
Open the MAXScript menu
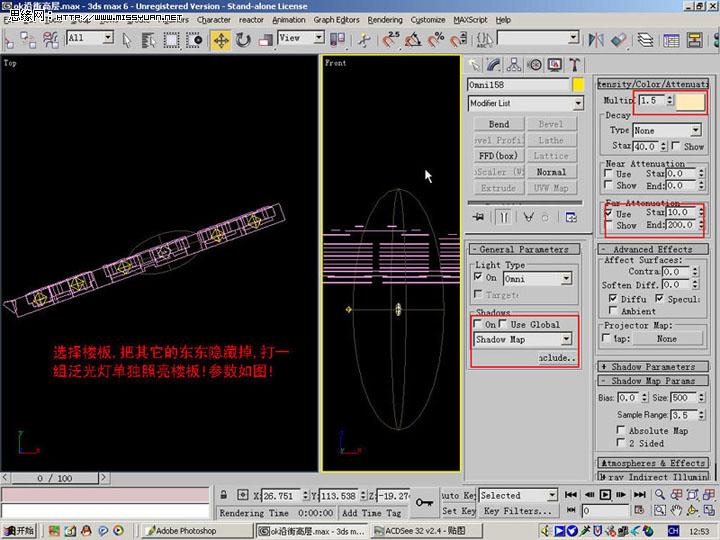(470, 20)
